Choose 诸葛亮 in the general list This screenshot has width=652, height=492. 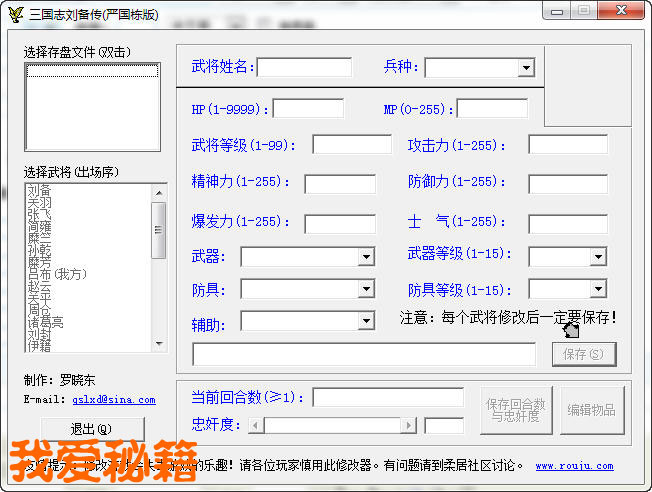tap(45, 322)
